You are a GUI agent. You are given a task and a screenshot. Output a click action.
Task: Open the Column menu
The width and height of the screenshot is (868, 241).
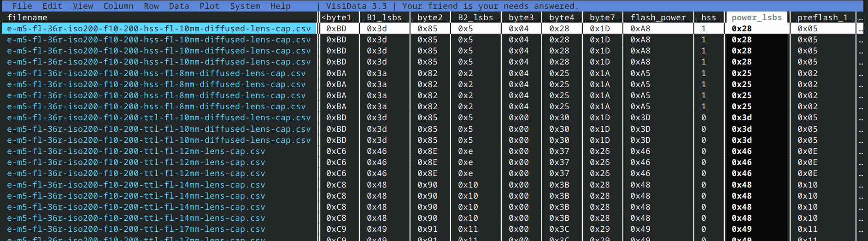tap(118, 6)
